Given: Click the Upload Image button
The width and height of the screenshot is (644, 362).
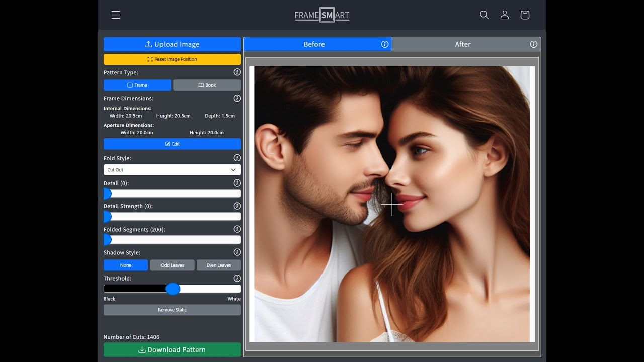Looking at the screenshot, I should [172, 44].
